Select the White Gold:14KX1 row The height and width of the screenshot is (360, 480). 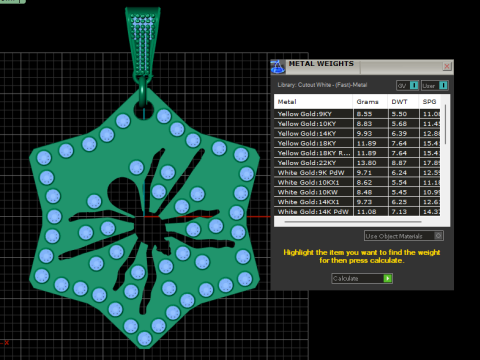[357, 202]
